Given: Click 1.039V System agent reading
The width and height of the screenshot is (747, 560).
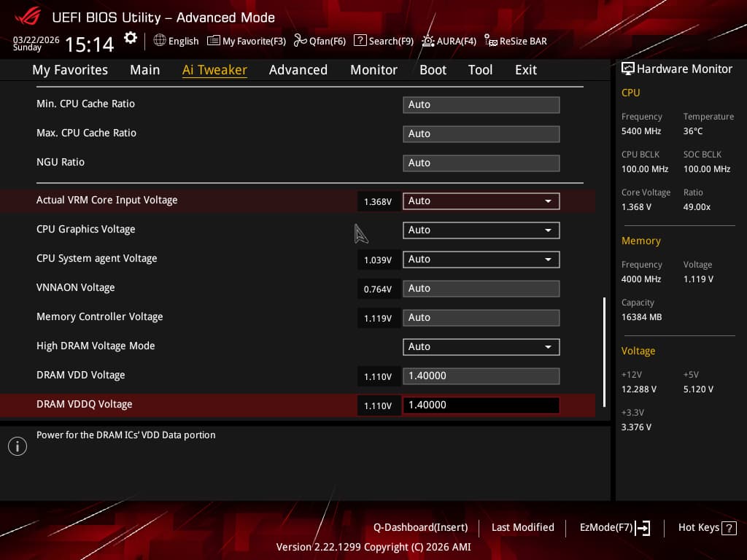Looking at the screenshot, I should 378,260.
